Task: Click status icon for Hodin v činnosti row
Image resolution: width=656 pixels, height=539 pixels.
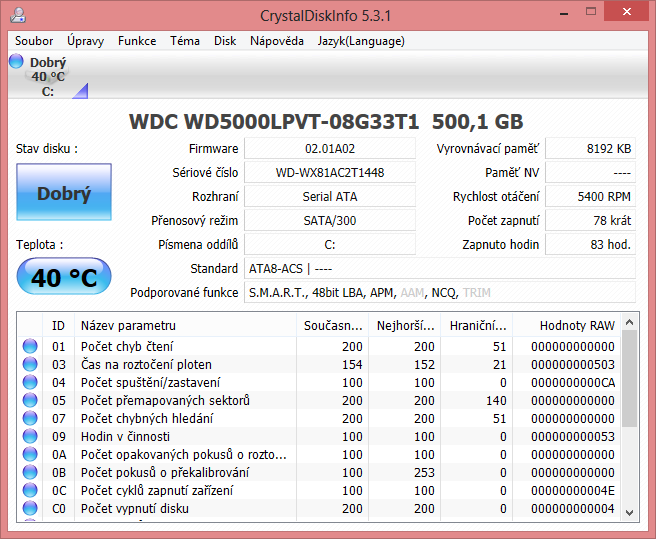Action: coord(30,437)
